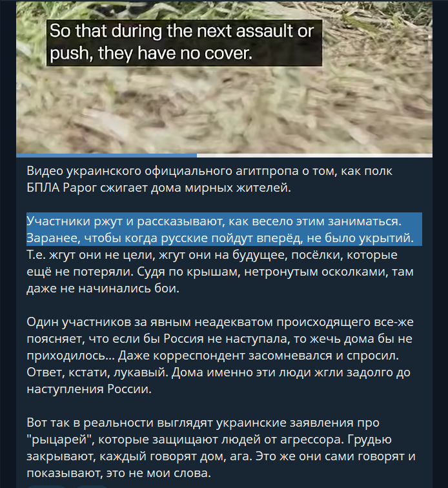Seek to the unplayed white progress portion
448x488 pixels.
click(314, 156)
